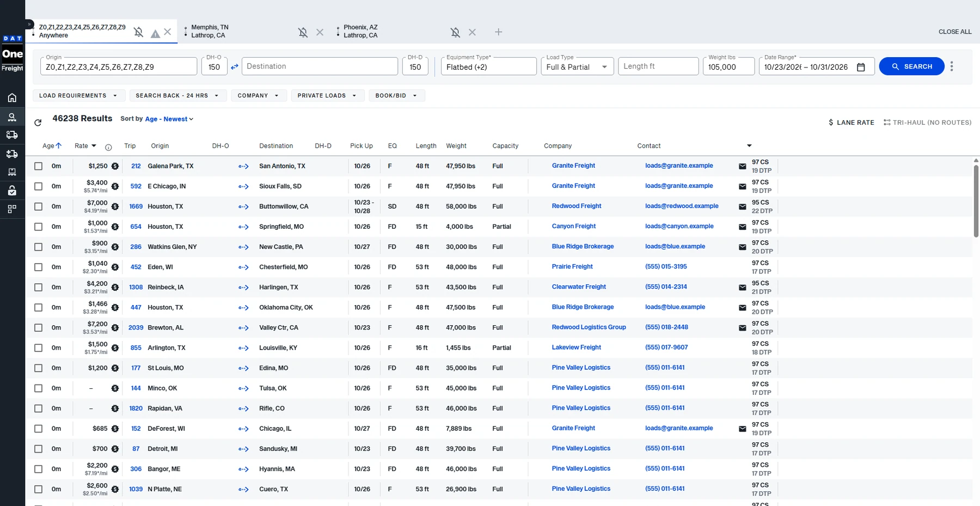Viewport: 980px width, 506px height.
Task: Email Granite Freight for the Galena Park load
Action: click(x=742, y=166)
